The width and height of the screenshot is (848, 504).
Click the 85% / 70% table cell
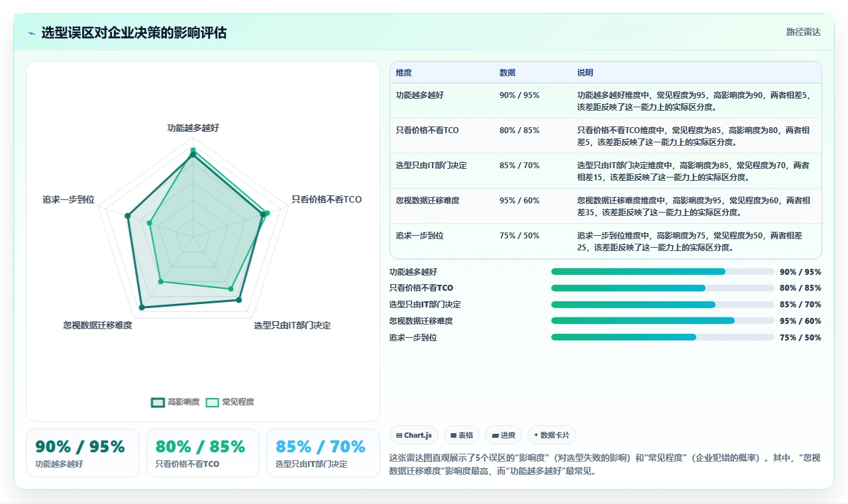pyautogui.click(x=519, y=166)
